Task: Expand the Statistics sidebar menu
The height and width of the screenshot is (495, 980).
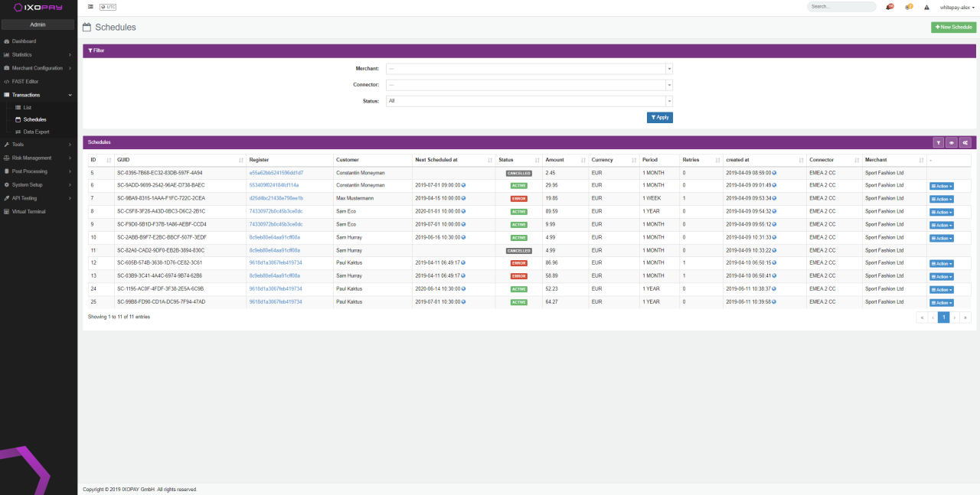Action: pos(38,54)
